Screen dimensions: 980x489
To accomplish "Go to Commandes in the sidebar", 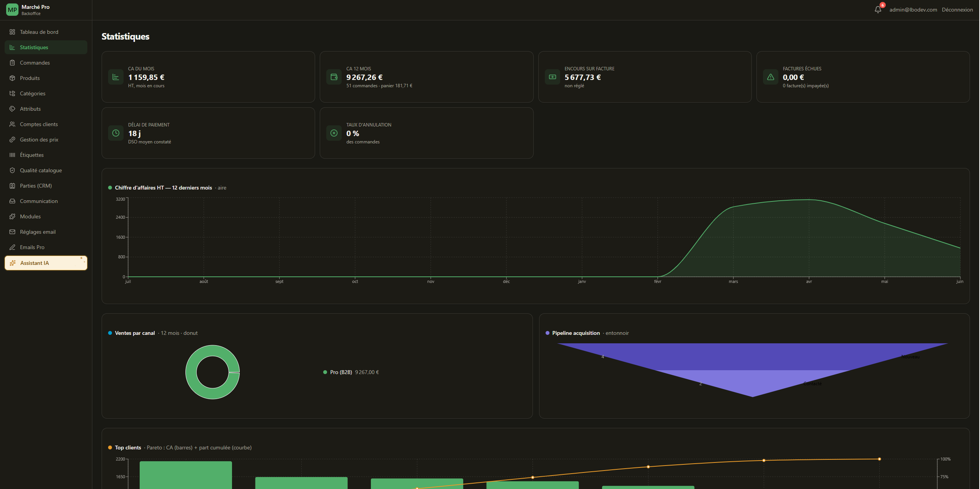I will coord(46,63).
